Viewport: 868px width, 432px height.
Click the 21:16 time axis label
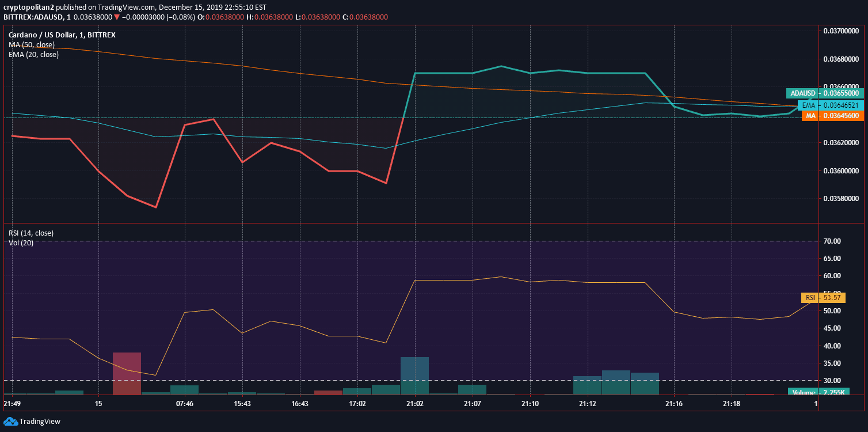pyautogui.click(x=674, y=404)
